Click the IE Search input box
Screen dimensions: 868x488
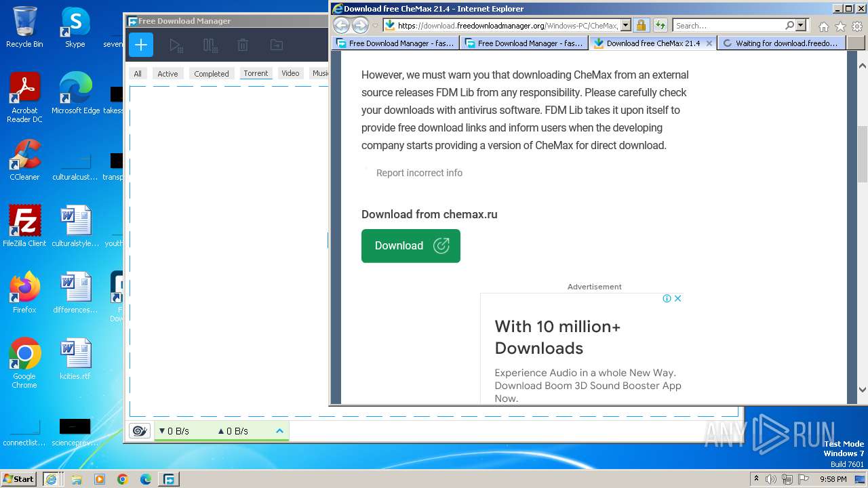click(x=729, y=26)
